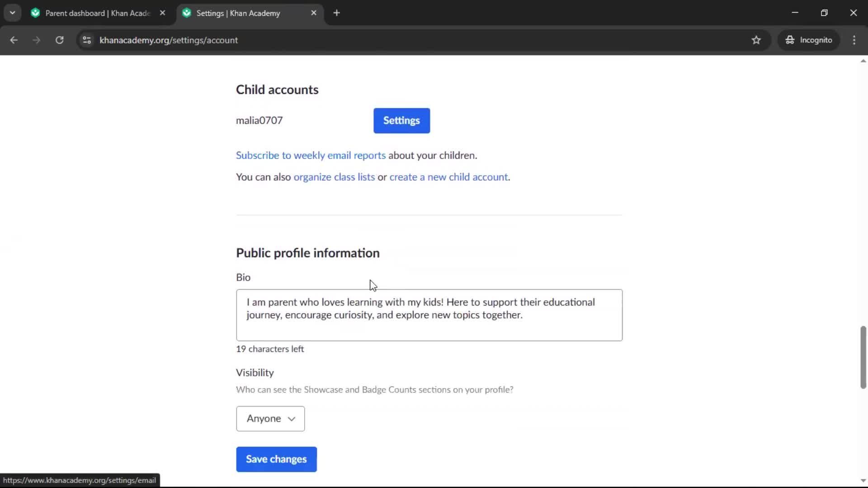Restore down the browser window

tap(824, 13)
